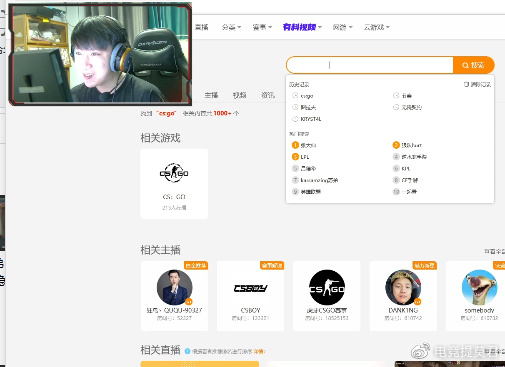Click the CSBOY streamer name
This screenshot has width=505, height=367.
tap(250, 310)
